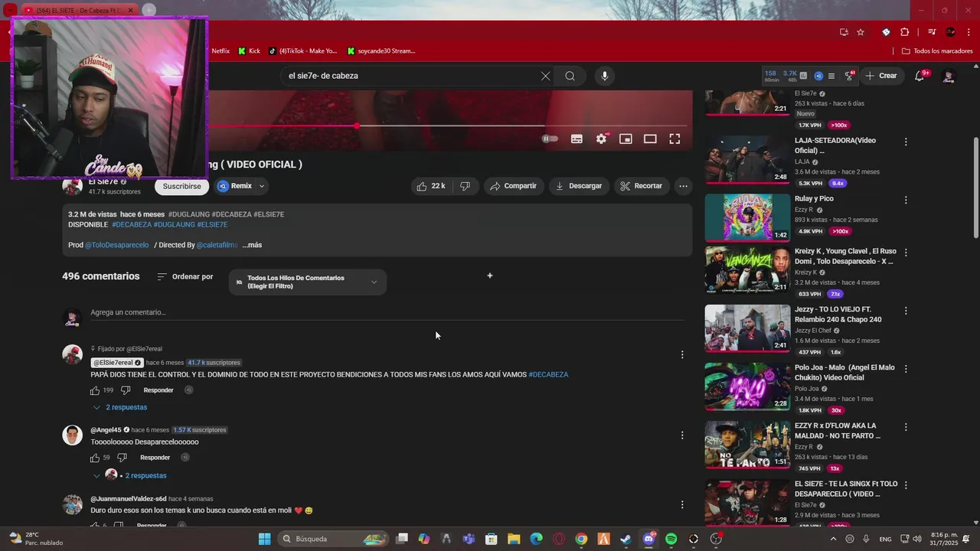Enable miniplayer mode

tap(626, 139)
